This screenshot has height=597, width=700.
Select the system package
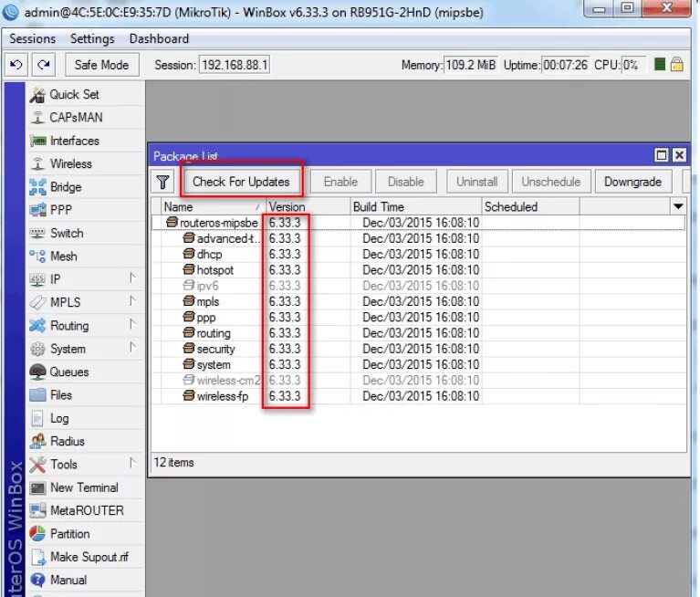point(418,365)
